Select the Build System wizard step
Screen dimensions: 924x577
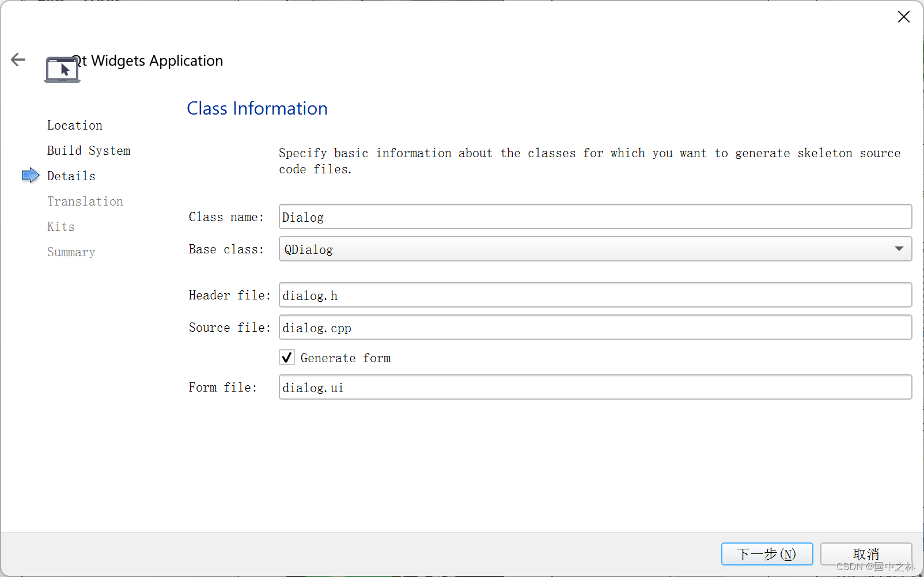coord(89,150)
